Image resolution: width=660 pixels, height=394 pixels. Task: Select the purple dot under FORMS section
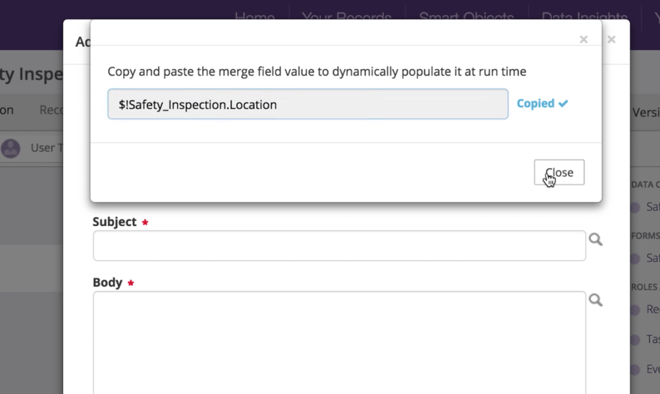635,258
